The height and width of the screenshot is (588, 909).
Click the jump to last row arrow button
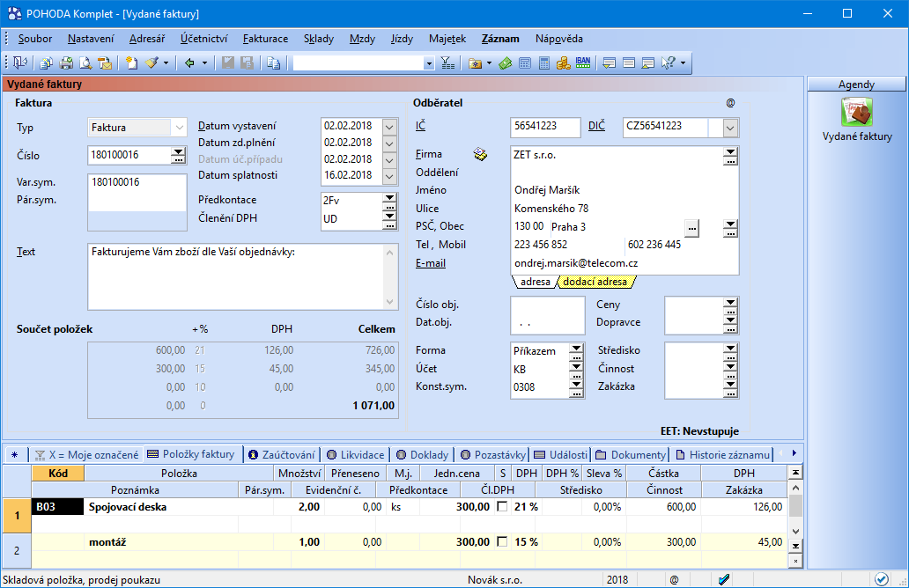(x=796, y=547)
